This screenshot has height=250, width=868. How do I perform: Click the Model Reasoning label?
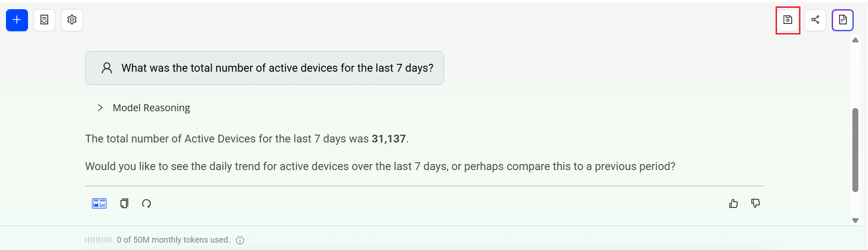pos(151,108)
